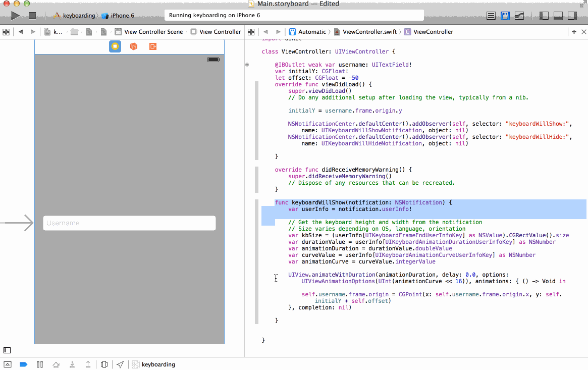The width and height of the screenshot is (588, 370).
Task: Open ViewController.swift breadcrumb
Action: coord(365,32)
